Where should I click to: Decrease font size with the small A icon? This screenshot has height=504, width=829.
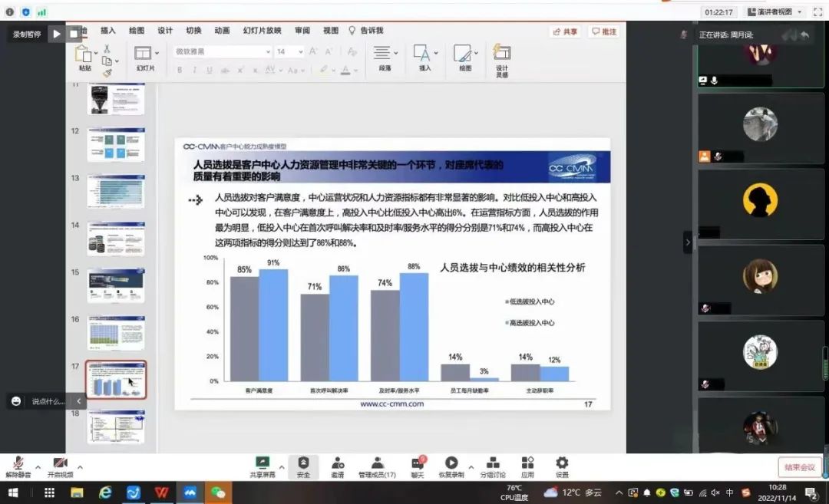coord(329,51)
